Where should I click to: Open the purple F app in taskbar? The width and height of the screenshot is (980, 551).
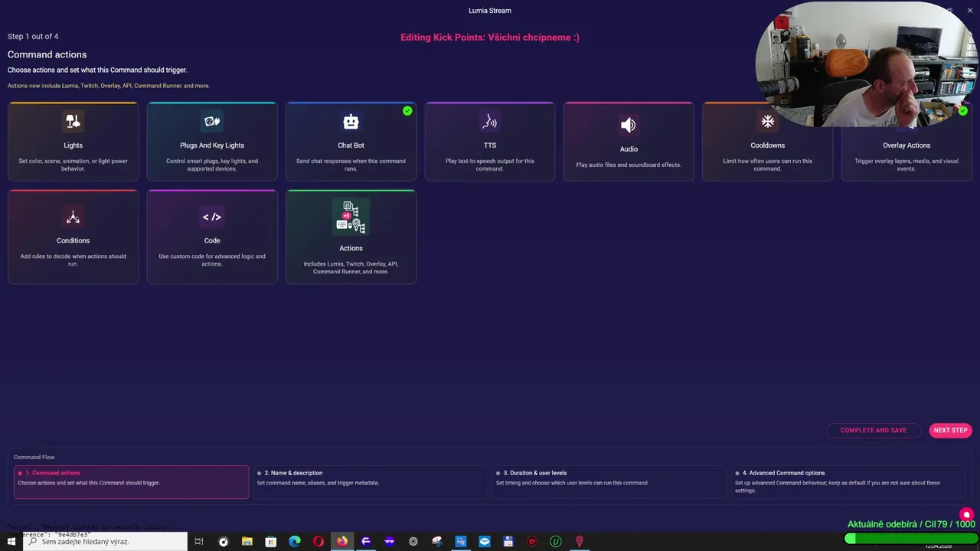365,541
